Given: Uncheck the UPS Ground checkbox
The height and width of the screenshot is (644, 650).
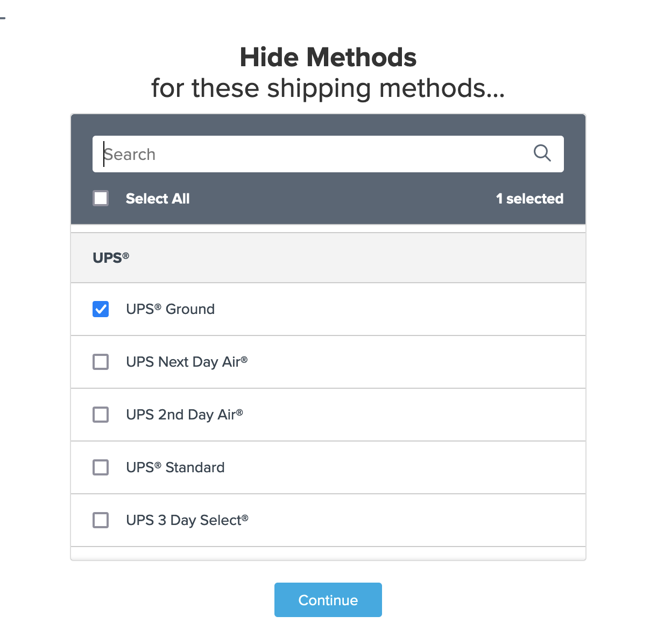Looking at the screenshot, I should [101, 309].
